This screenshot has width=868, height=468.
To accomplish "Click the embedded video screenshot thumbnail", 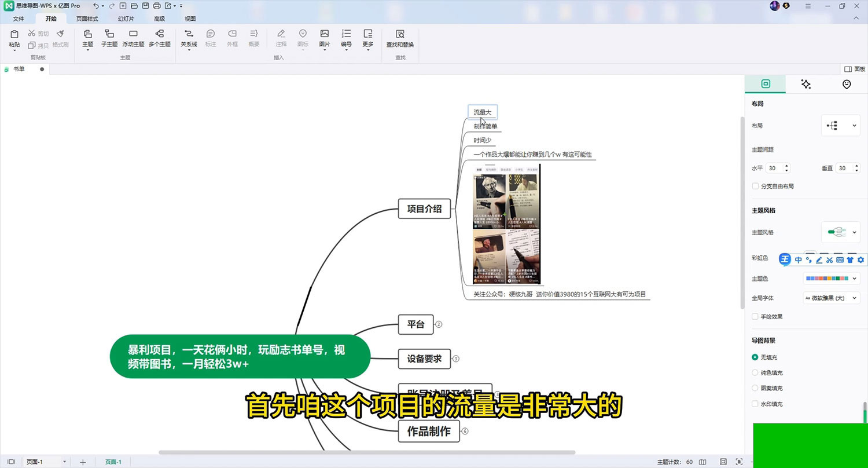I will [x=506, y=225].
